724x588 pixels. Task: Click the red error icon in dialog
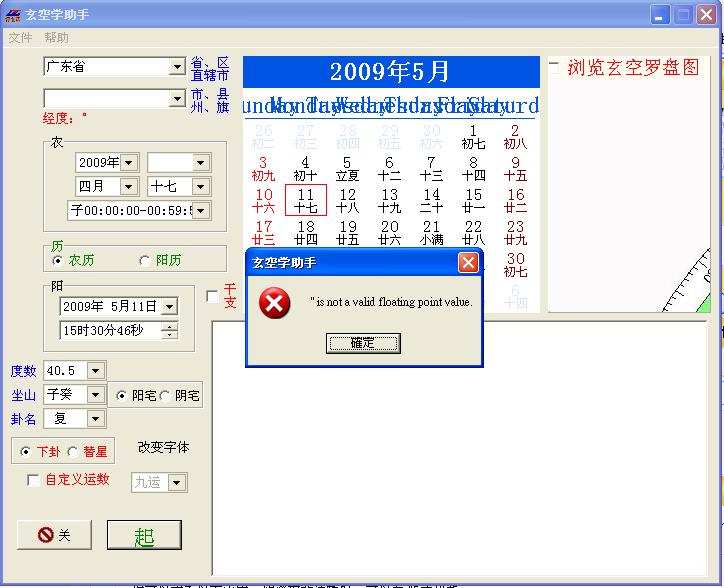[274, 302]
